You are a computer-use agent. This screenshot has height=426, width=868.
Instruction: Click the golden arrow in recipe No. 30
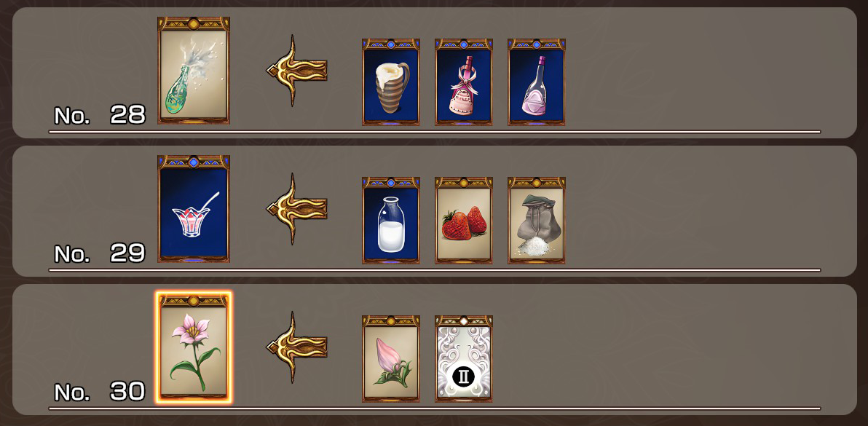click(296, 347)
